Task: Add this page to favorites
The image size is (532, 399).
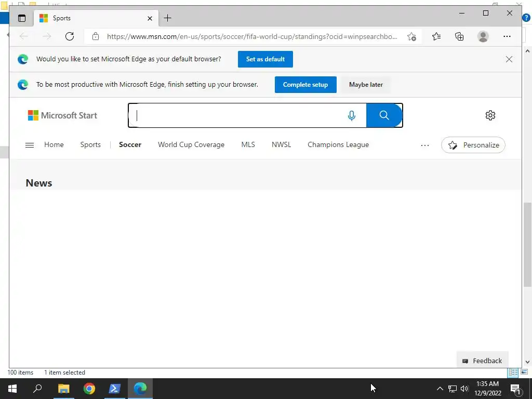Action: pos(412,37)
